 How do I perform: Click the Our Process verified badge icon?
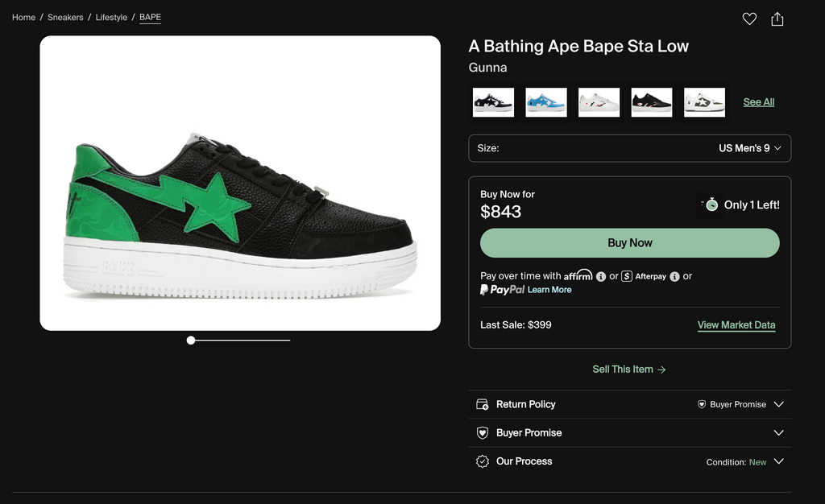click(x=483, y=461)
